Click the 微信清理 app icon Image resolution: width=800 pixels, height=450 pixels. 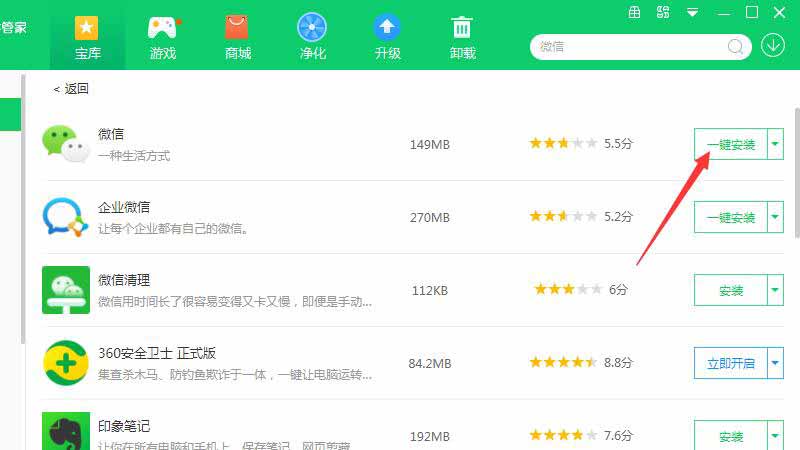tap(66, 290)
